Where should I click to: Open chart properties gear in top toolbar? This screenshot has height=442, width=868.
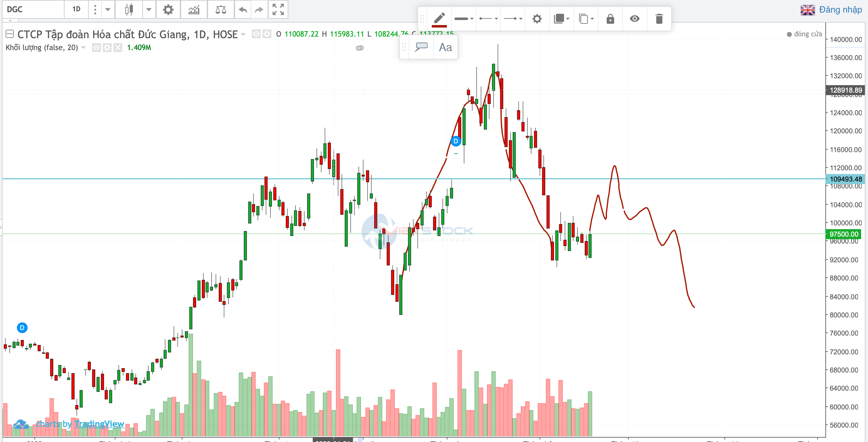click(x=168, y=9)
